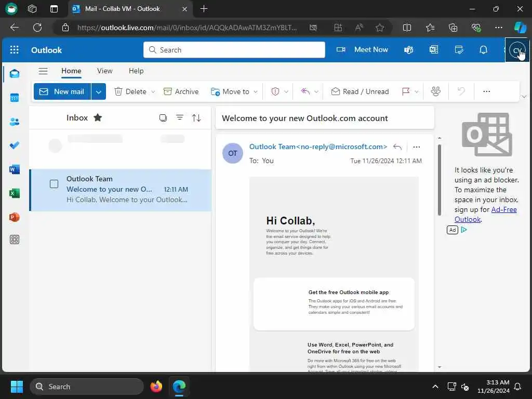The image size is (532, 399).
Task: Click the New mail button
Action: (x=62, y=91)
